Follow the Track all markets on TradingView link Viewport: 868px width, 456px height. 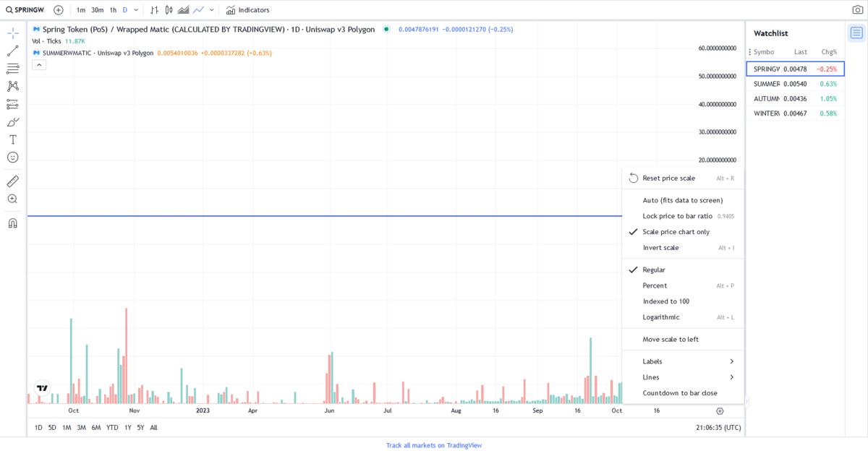433,446
